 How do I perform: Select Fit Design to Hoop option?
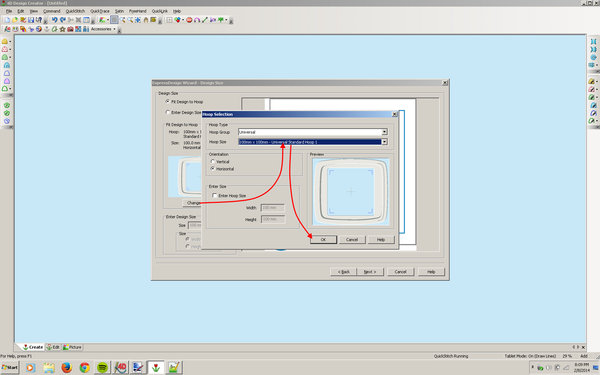tap(168, 102)
